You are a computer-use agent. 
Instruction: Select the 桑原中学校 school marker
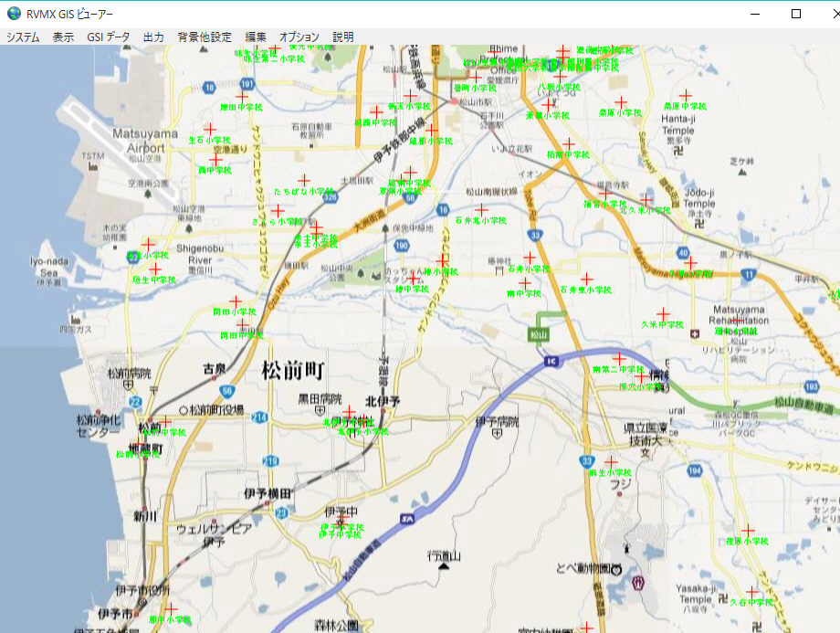[x=685, y=95]
